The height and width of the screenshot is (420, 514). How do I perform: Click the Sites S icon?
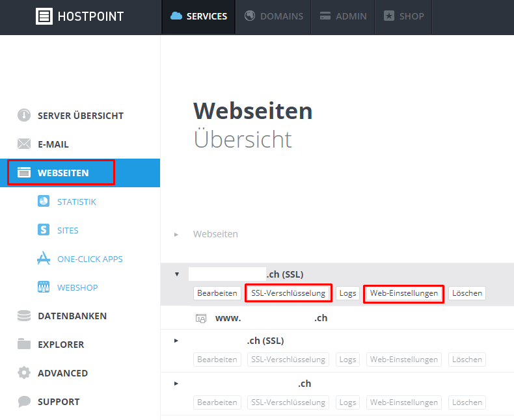[x=44, y=230]
